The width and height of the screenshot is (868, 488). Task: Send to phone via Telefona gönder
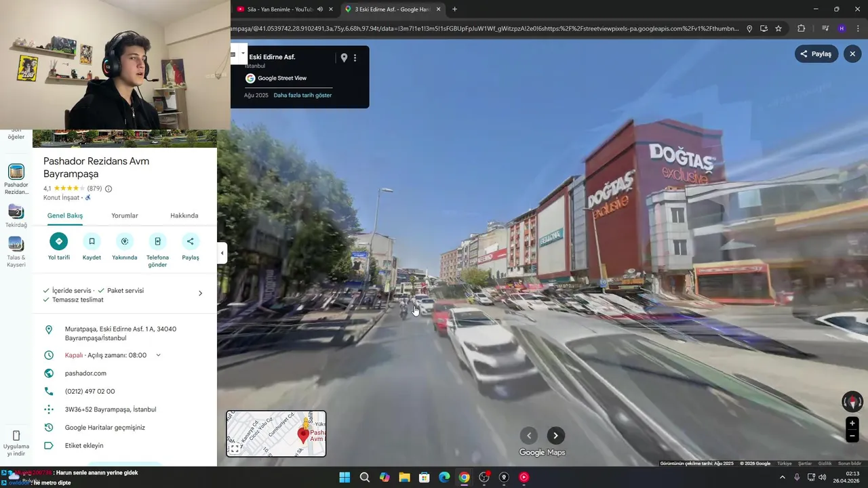[x=157, y=241]
